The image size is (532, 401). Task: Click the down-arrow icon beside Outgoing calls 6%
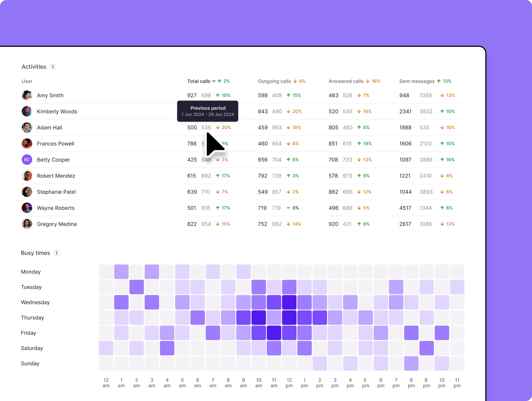point(295,81)
